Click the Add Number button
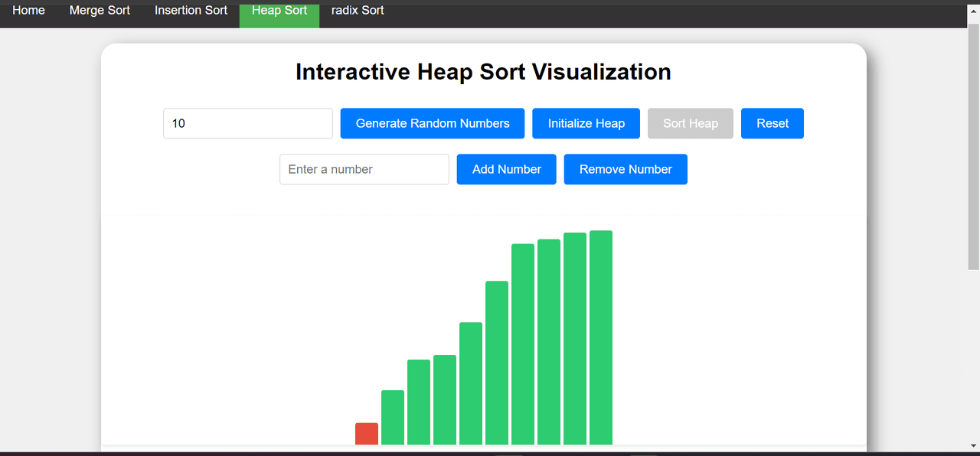The width and height of the screenshot is (980, 456). tap(506, 169)
